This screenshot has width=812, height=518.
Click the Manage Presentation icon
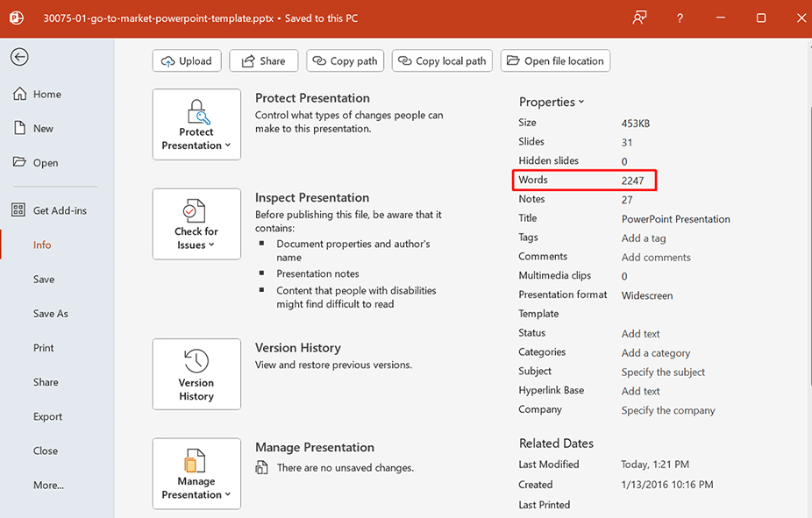(x=196, y=462)
